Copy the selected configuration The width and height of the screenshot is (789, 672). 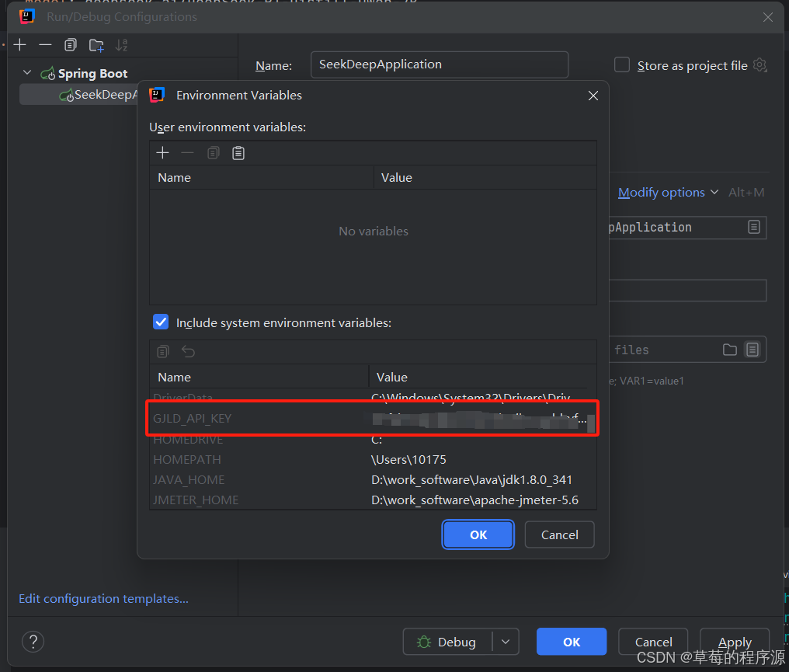[70, 44]
